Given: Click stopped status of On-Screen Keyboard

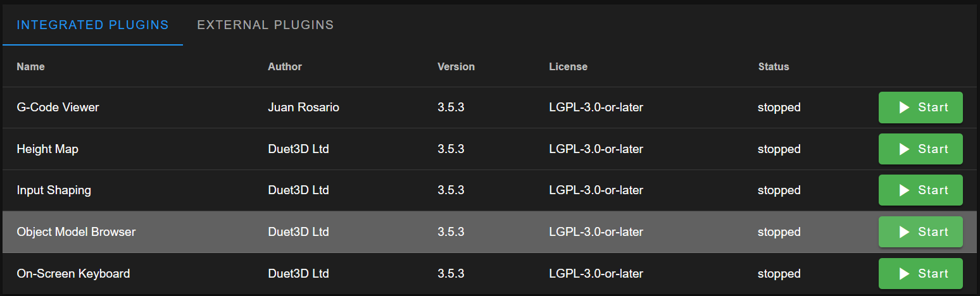Looking at the screenshot, I should (779, 274).
